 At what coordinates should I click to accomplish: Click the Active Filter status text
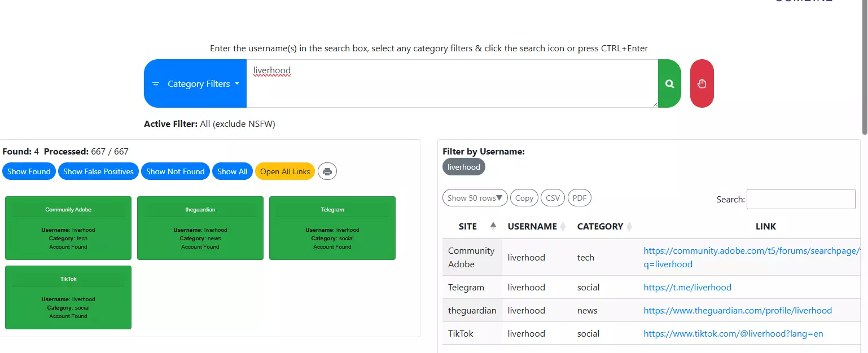tap(209, 124)
